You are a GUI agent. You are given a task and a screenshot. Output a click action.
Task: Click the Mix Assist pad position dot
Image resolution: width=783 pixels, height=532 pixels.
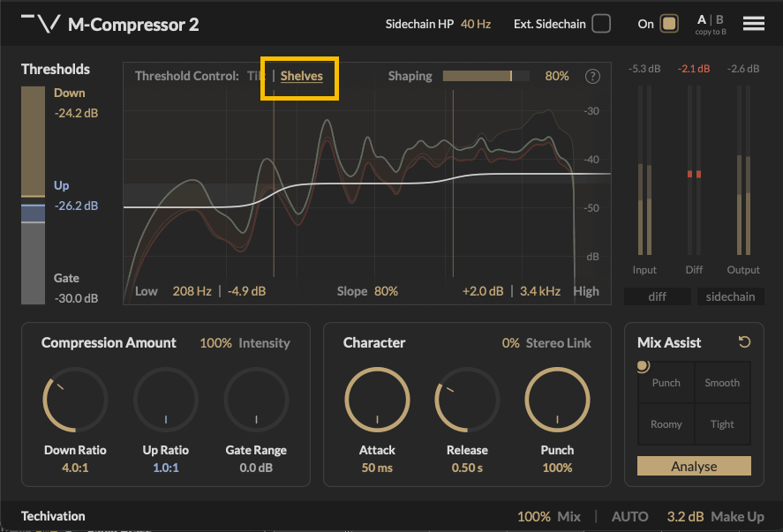[x=643, y=366]
